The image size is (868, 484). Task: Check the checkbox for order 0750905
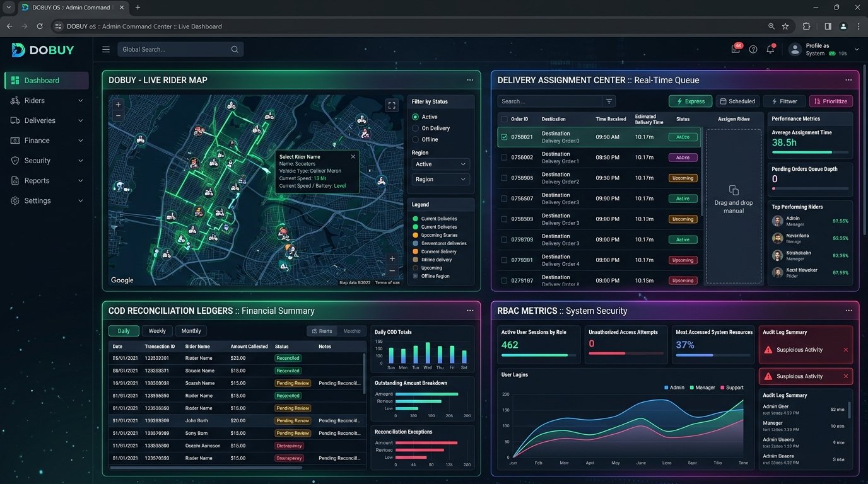tap(504, 178)
